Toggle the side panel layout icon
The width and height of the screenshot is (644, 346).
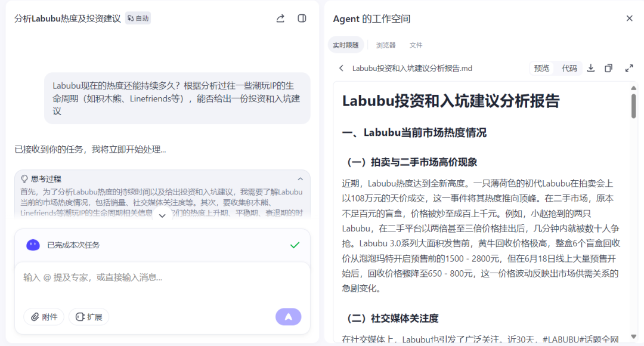coord(302,18)
